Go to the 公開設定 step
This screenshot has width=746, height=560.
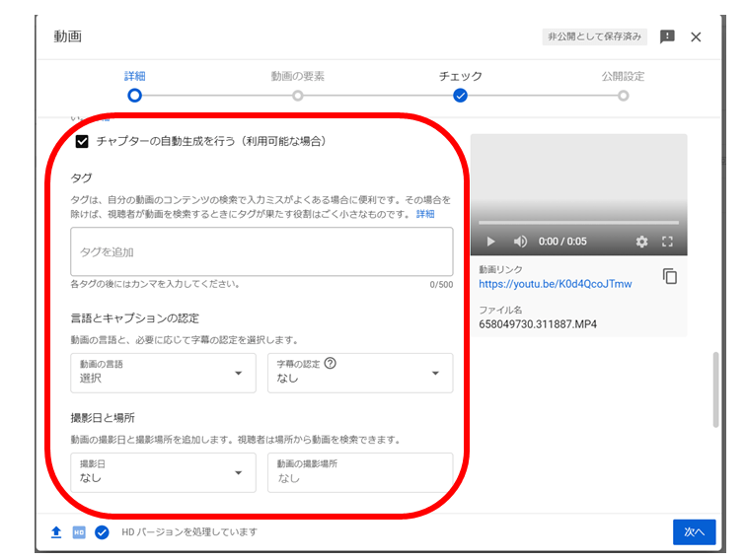click(x=623, y=86)
